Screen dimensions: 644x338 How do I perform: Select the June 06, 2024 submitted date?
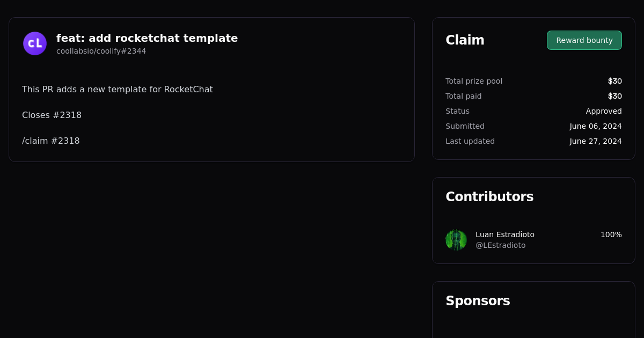596,126
